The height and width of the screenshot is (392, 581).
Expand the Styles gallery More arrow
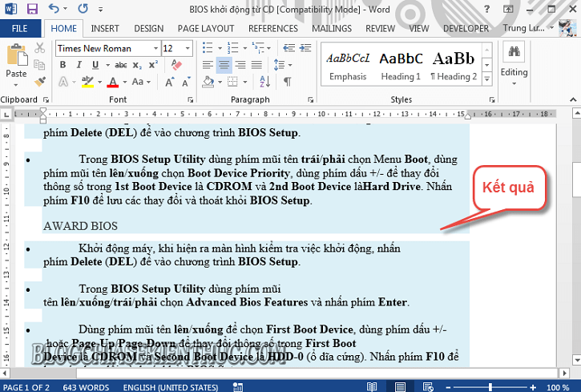[x=487, y=79]
